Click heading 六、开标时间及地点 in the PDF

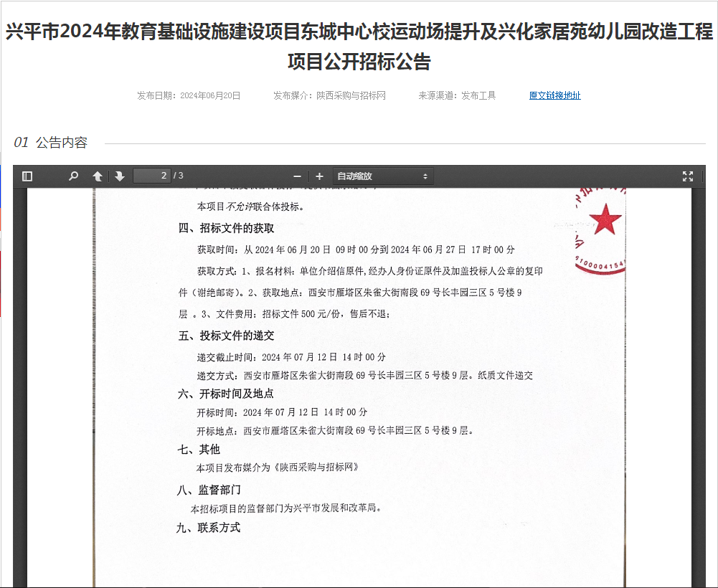pos(226,394)
